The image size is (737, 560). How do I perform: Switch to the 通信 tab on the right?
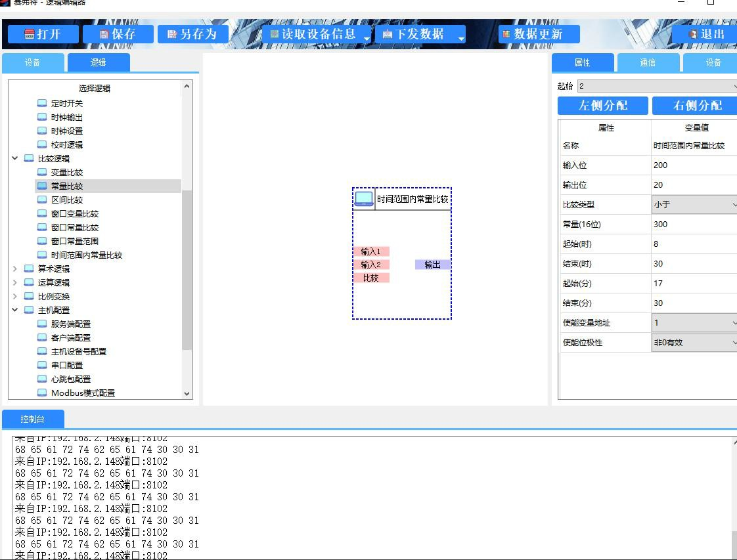click(648, 63)
